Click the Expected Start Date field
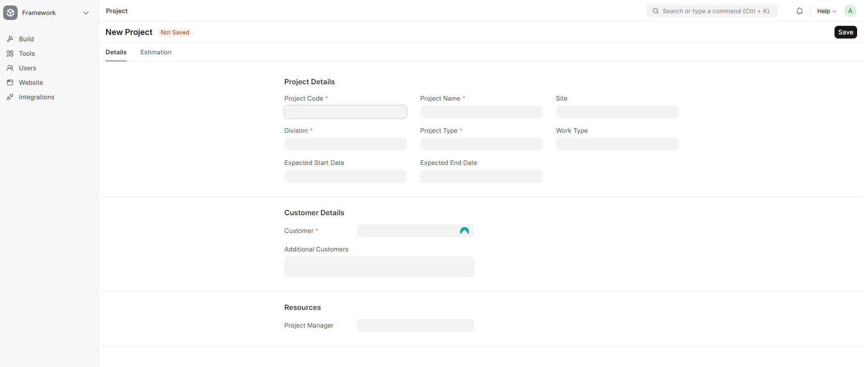 click(x=345, y=176)
